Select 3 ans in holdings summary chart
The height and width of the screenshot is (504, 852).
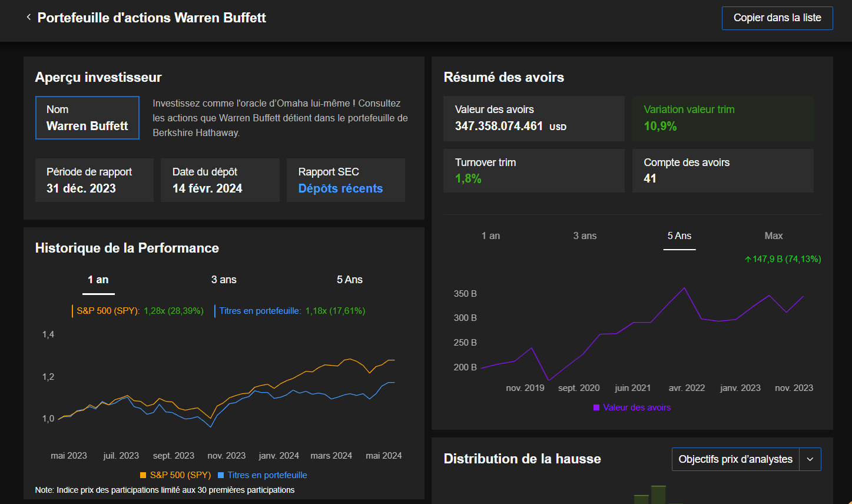pos(585,236)
